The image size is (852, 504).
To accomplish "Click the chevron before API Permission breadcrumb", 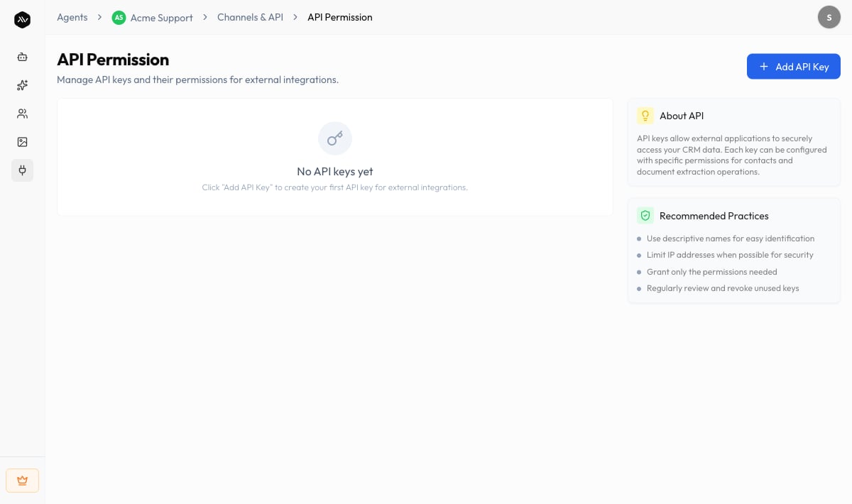I will pyautogui.click(x=295, y=17).
